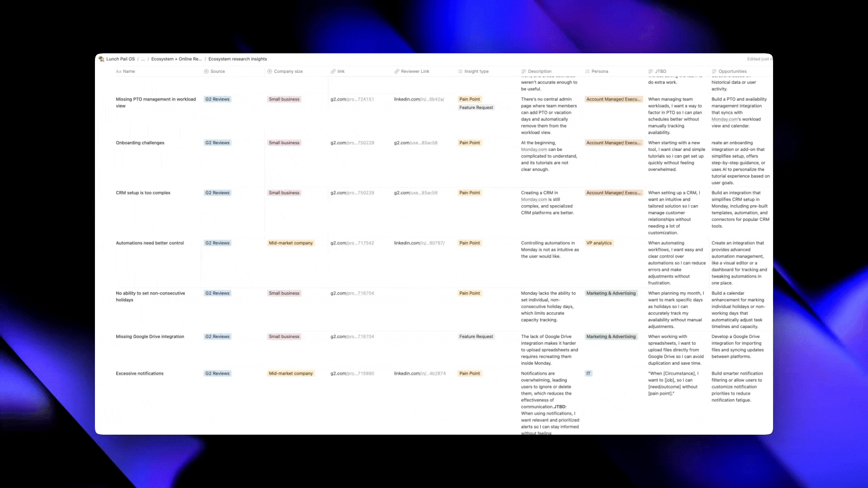The image size is (868, 488).
Task: Expand the breadcrumb ellipsis
Action: click(143, 59)
